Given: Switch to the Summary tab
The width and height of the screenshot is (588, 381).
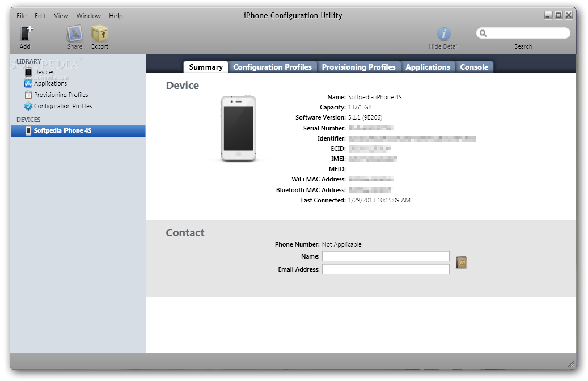Looking at the screenshot, I should click(x=206, y=67).
